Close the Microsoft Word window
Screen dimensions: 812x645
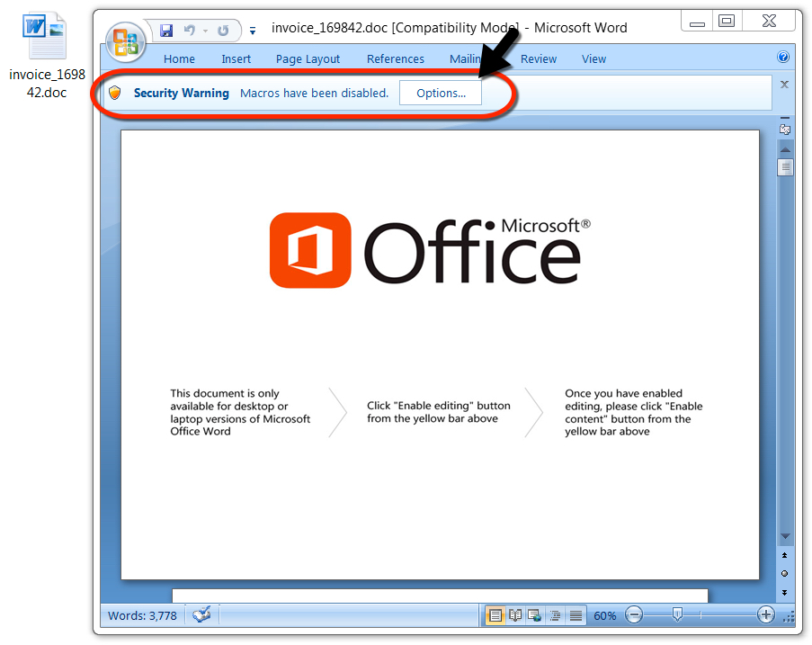tap(769, 22)
